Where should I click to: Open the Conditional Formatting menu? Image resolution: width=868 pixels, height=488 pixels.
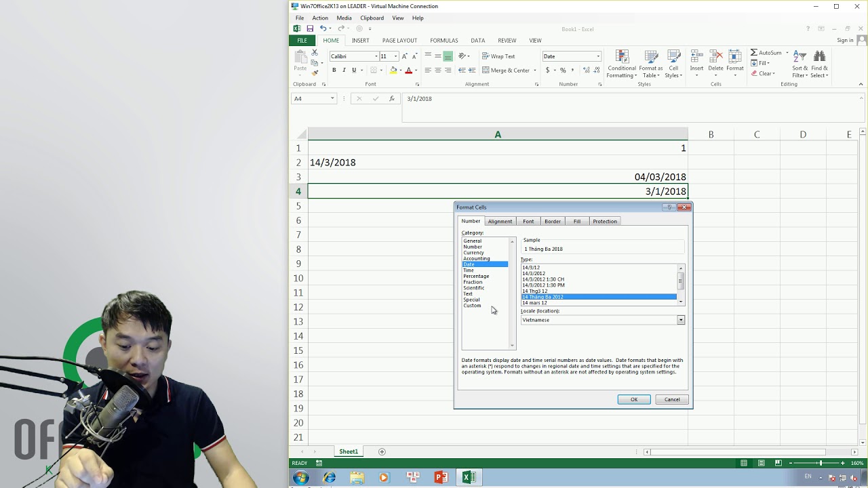tap(621, 64)
